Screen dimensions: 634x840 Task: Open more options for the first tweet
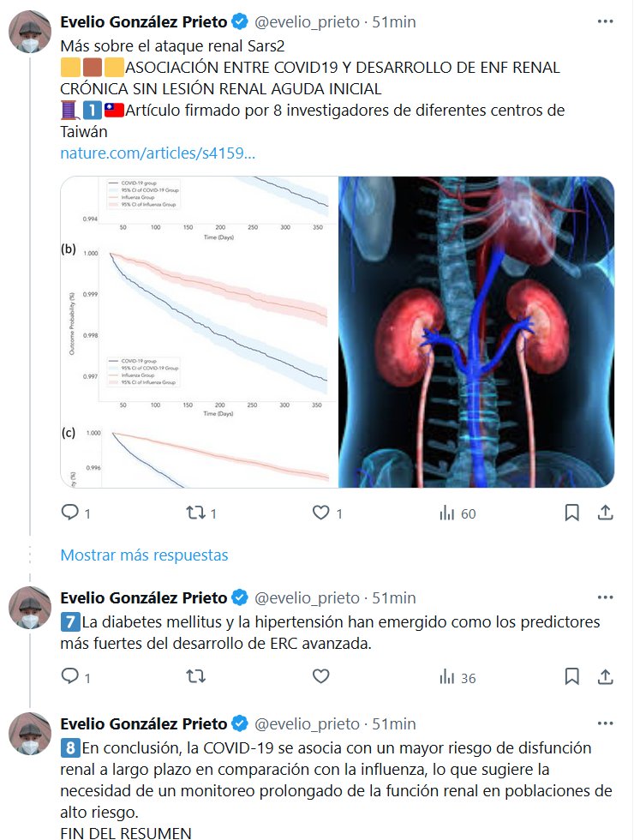pos(605,22)
